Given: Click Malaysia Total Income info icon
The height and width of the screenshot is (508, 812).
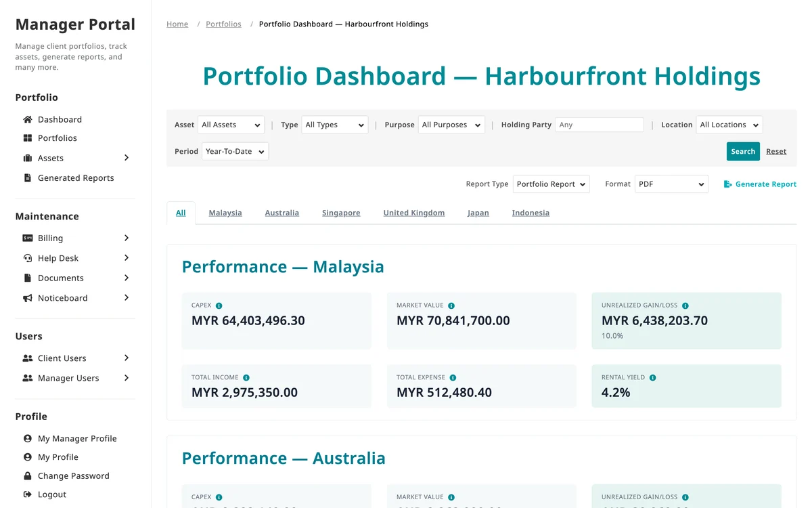Looking at the screenshot, I should click(246, 378).
